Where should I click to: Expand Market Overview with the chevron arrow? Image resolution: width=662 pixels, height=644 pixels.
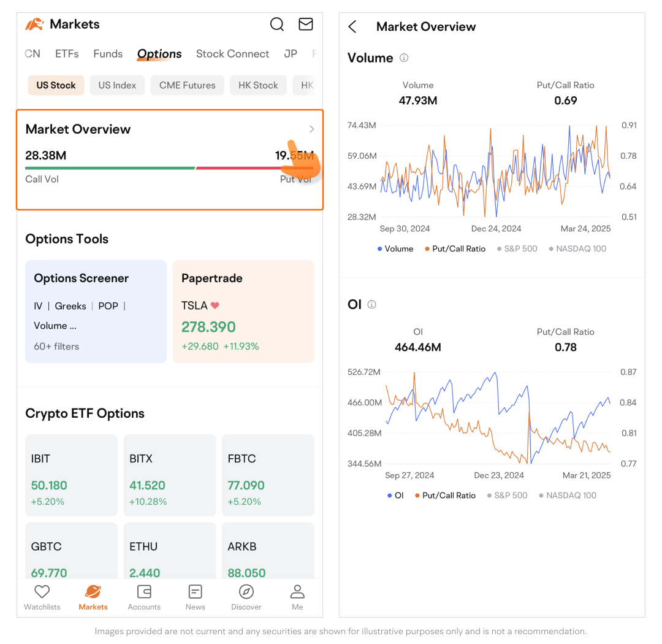[311, 129]
